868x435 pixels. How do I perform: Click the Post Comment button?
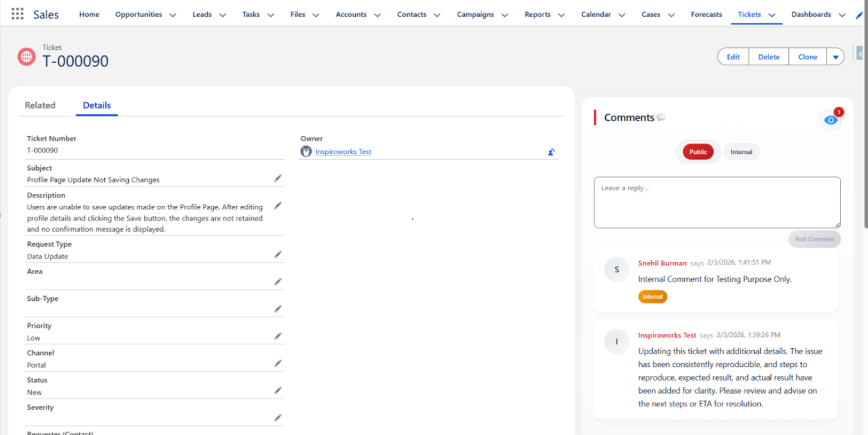814,239
